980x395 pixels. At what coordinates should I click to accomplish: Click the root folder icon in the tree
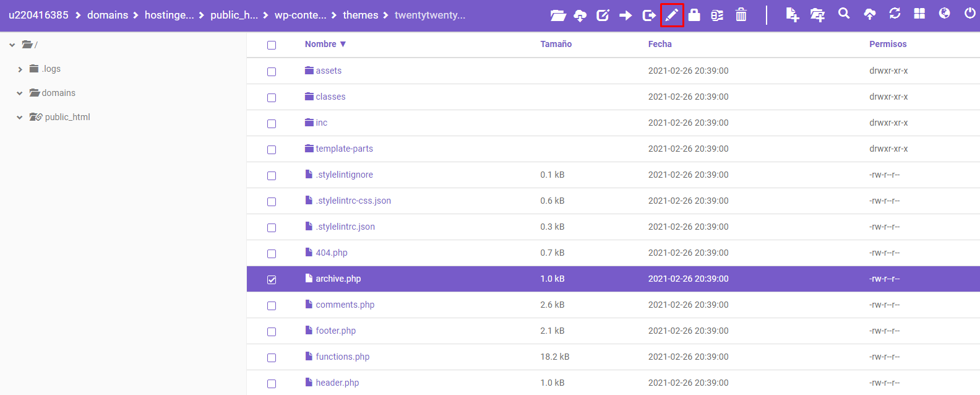(x=27, y=45)
